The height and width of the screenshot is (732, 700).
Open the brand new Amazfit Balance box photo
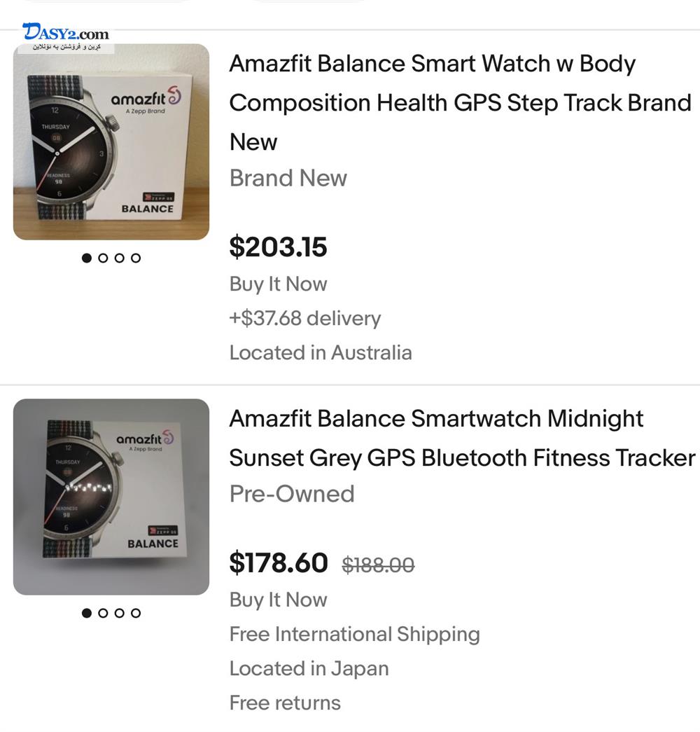tap(111, 142)
